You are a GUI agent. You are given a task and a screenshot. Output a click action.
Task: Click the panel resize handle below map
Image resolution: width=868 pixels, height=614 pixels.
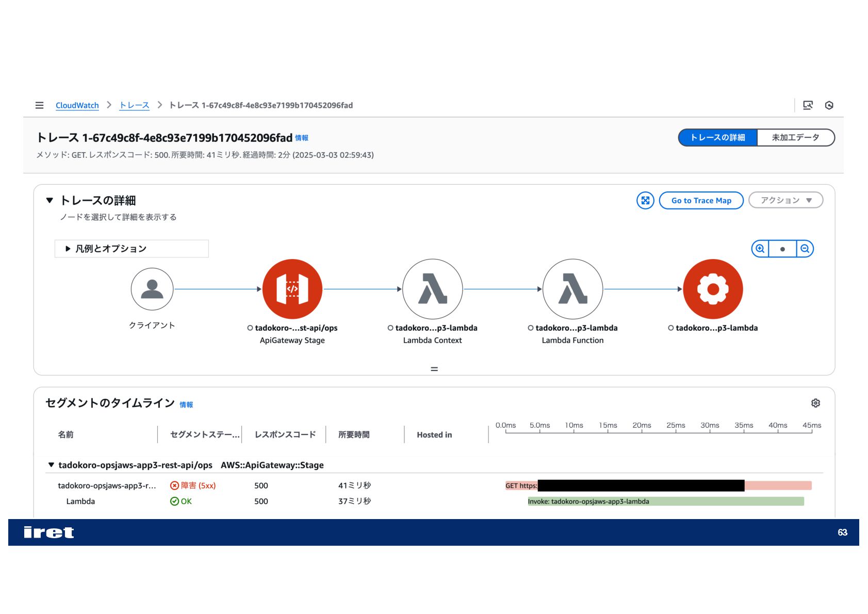point(434,369)
